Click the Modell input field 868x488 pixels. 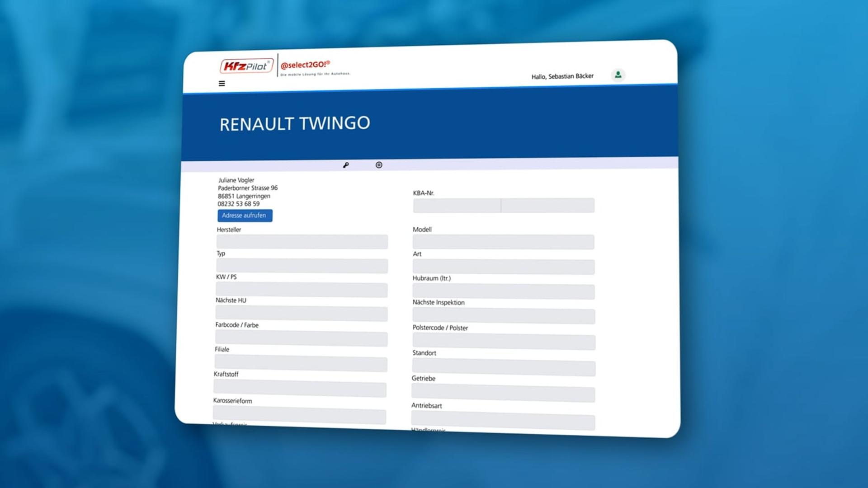(x=503, y=242)
